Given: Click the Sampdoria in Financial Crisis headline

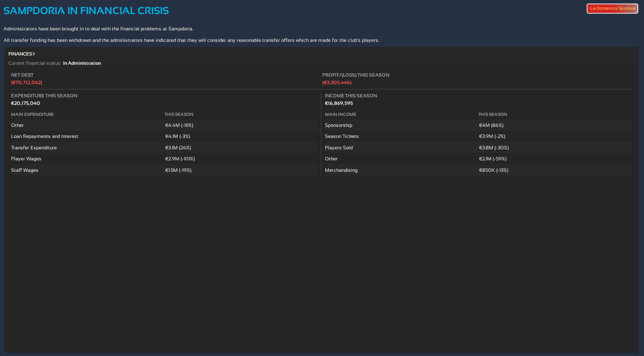Looking at the screenshot, I should 86,11.
